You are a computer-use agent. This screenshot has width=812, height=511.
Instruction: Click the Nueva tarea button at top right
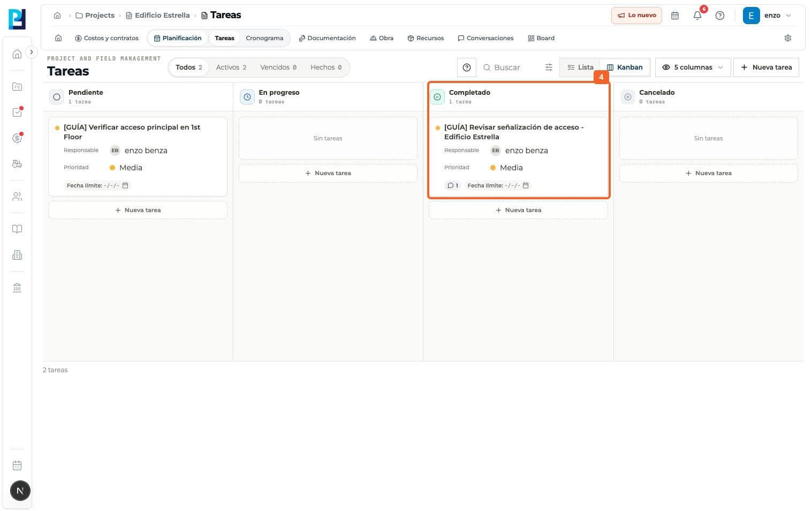pos(766,67)
